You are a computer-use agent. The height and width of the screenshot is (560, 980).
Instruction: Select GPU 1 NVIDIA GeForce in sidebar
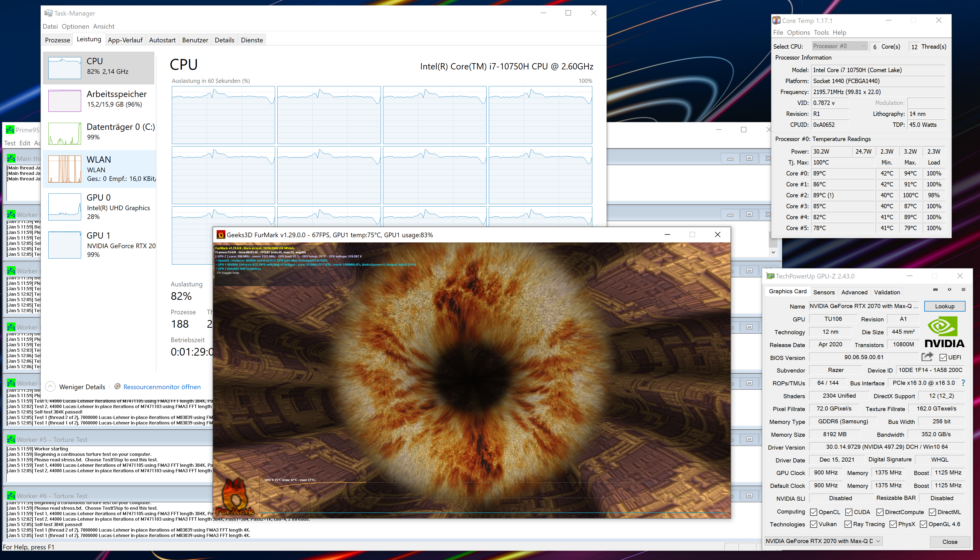pyautogui.click(x=102, y=245)
